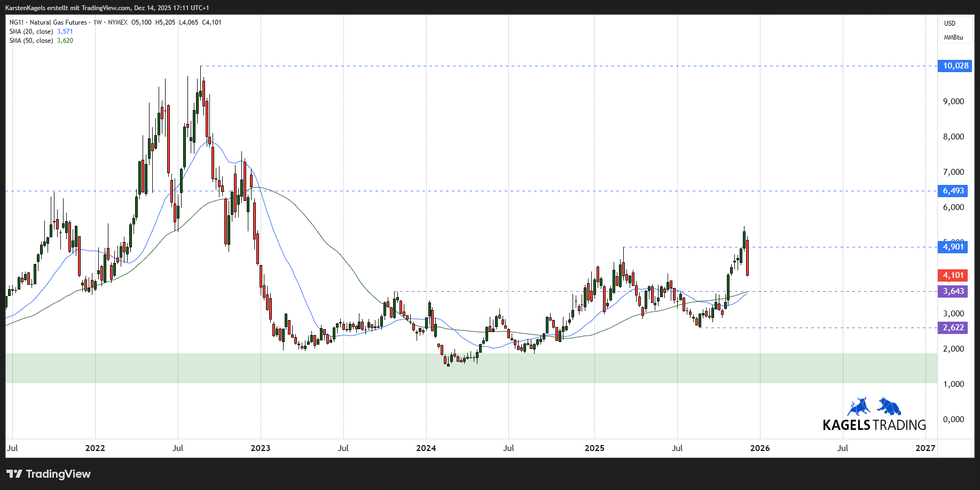Click the purple 3,643 price level label

tap(954, 292)
